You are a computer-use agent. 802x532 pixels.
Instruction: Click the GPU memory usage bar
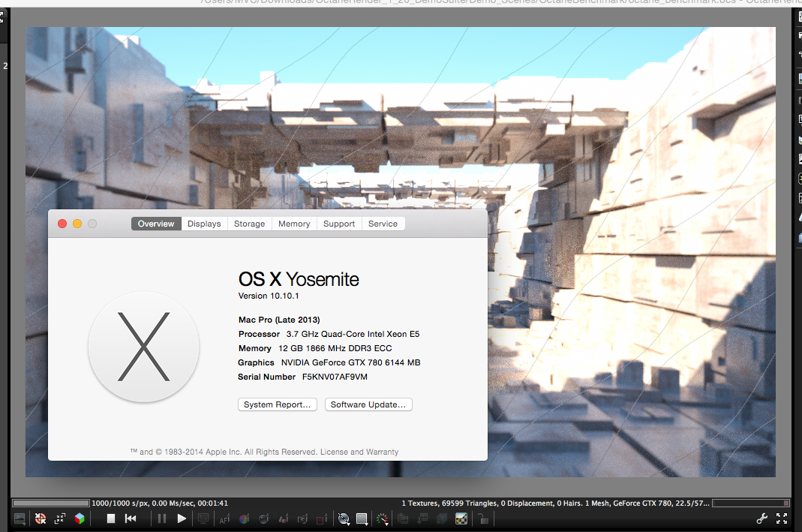click(x=752, y=503)
